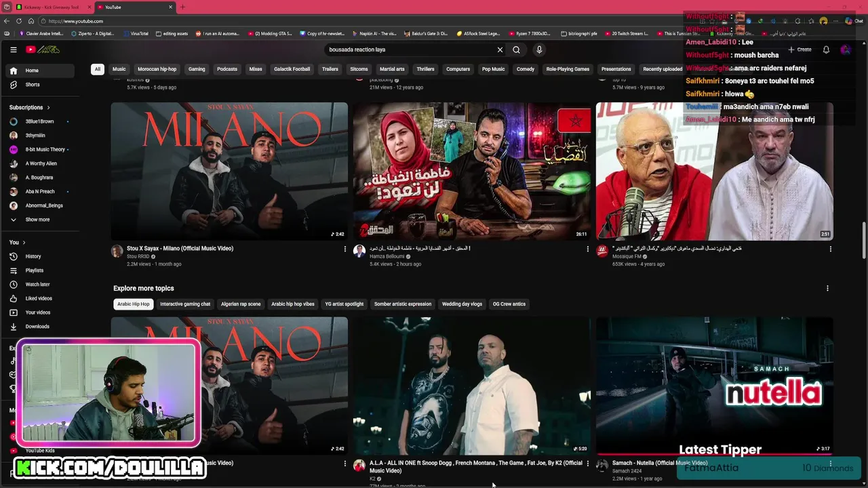Filter by Martial arts chip
Viewport: 868px width, 488px height.
point(392,69)
